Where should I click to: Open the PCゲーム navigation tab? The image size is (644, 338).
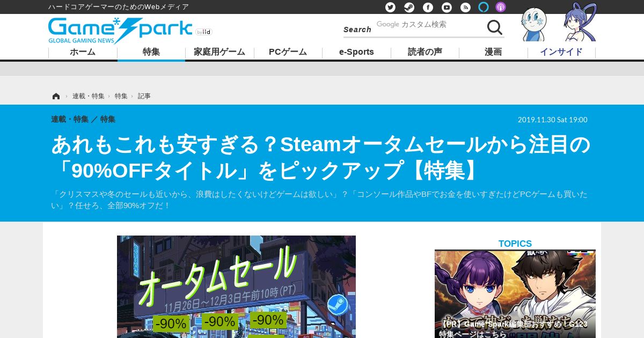(288, 52)
